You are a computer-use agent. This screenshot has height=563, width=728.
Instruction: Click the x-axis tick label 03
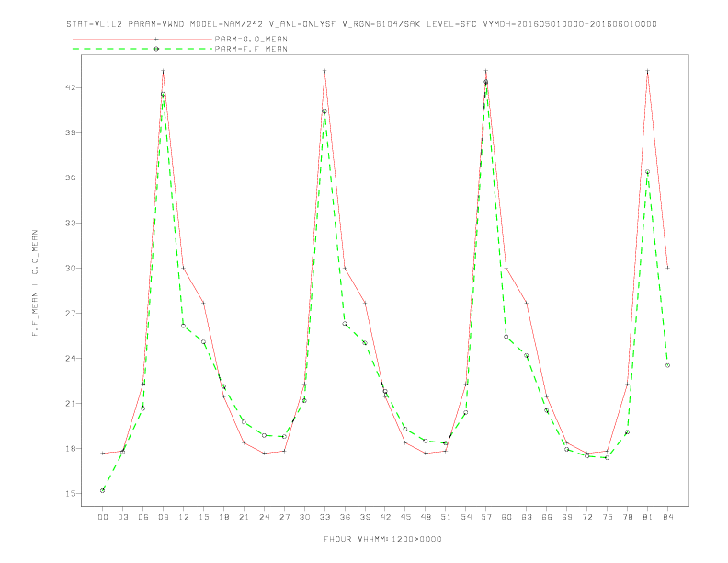pos(122,517)
